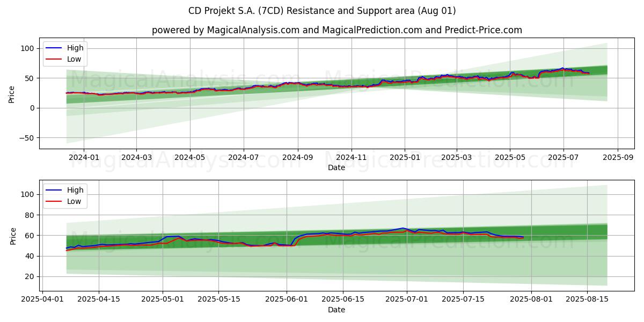Click 'High' in the bottom chart legend
Viewport: 644px width, 322px height.
pyautogui.click(x=75, y=190)
